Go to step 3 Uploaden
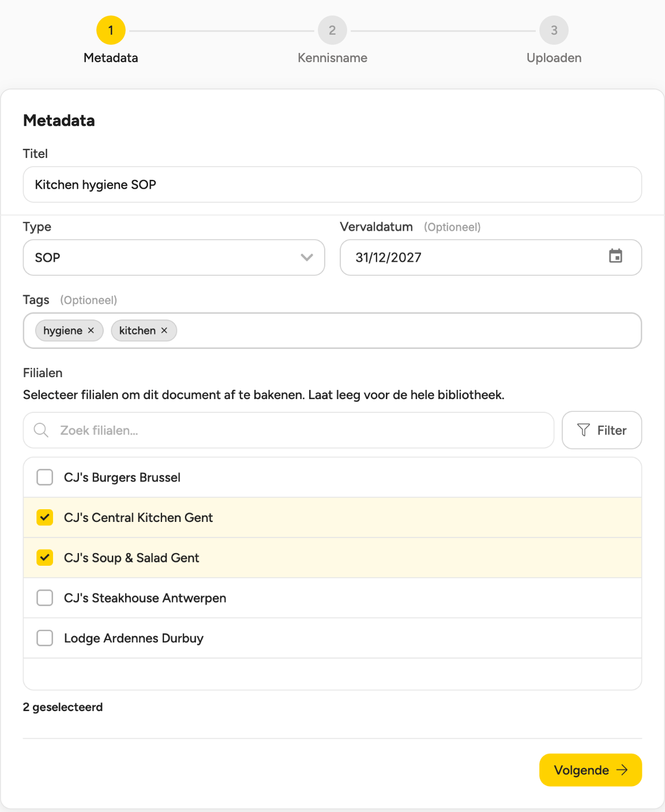665x812 pixels. 554,31
